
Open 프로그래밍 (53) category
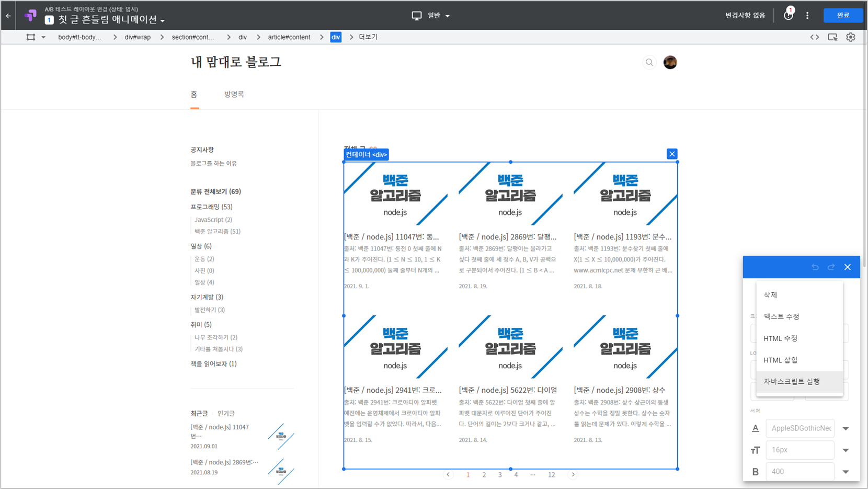pos(211,207)
